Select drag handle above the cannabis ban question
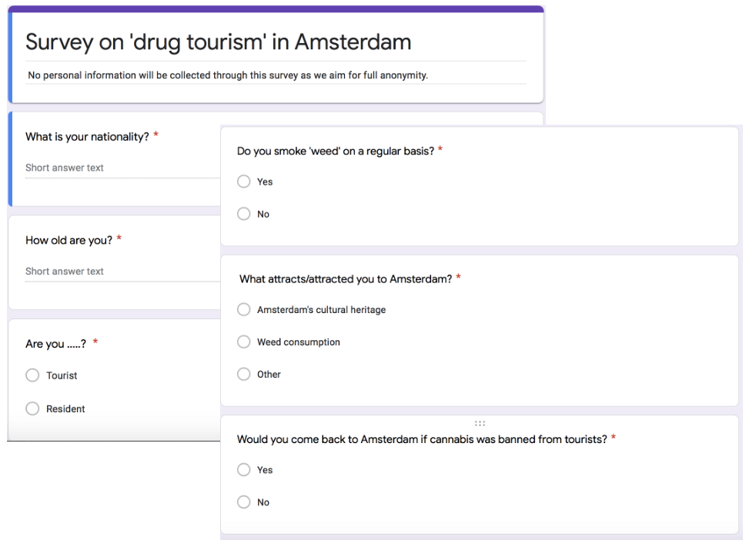The width and height of the screenshot is (756, 560). pos(480,423)
